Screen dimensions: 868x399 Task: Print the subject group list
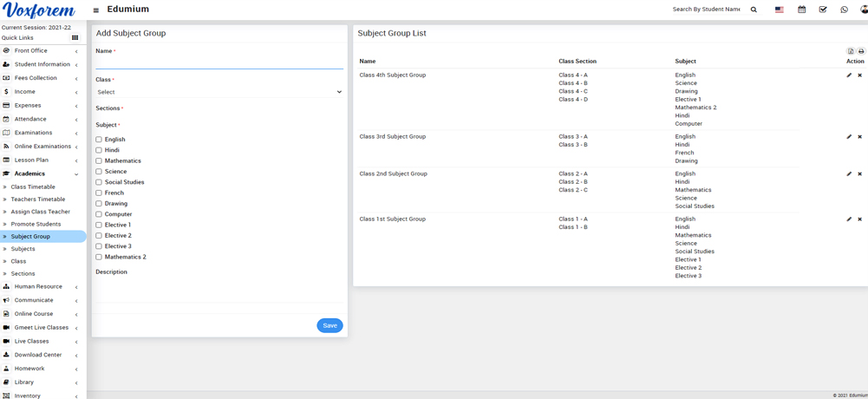coord(861,51)
